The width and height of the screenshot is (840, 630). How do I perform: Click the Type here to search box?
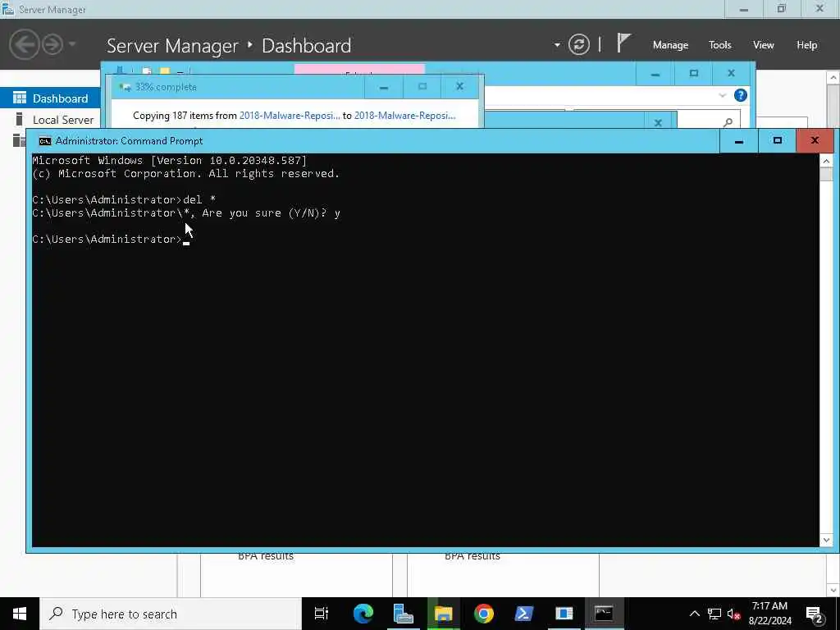[171, 614]
